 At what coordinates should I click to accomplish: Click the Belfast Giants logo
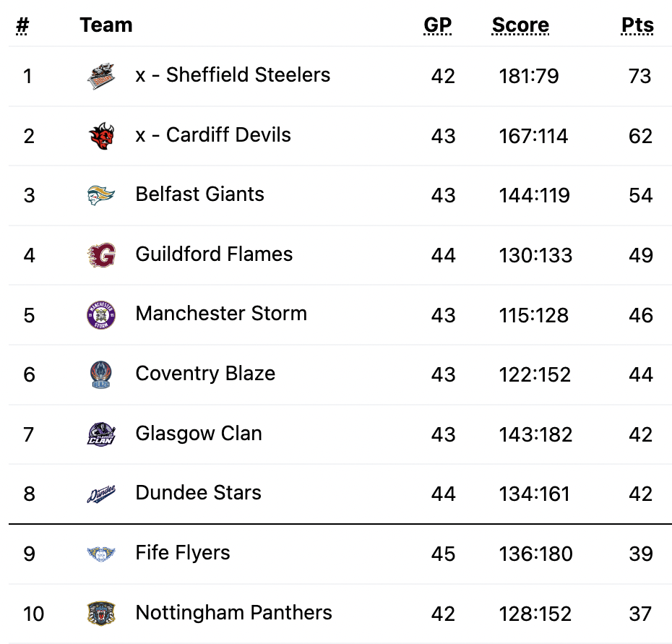coord(101,196)
